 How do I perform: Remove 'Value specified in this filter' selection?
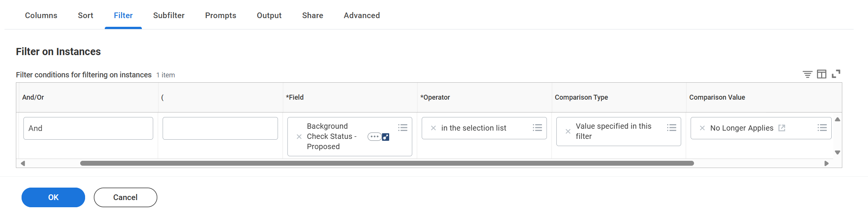coord(568,131)
